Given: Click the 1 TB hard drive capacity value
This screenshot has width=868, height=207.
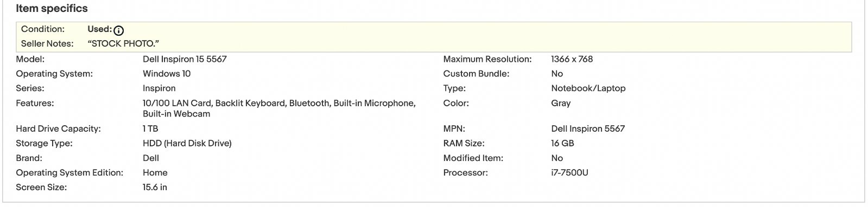Looking at the screenshot, I should click(x=150, y=129).
